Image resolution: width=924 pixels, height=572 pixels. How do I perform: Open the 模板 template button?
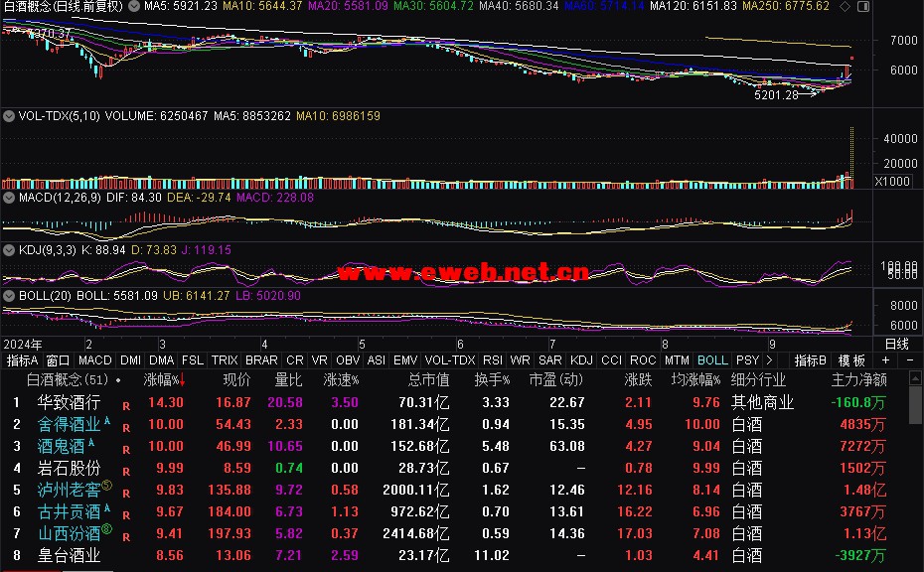851,359
